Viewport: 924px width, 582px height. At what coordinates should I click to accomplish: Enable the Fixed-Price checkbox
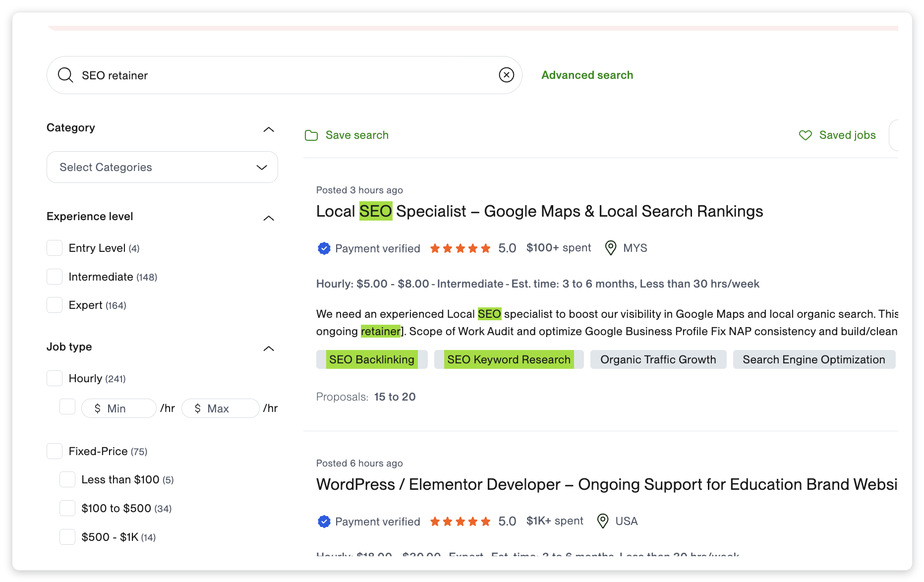click(55, 451)
